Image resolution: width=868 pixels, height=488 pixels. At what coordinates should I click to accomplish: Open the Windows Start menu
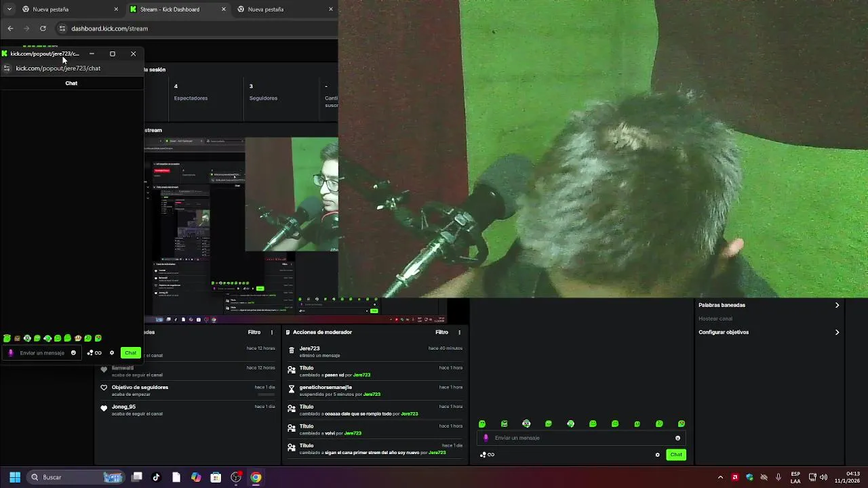(x=15, y=477)
